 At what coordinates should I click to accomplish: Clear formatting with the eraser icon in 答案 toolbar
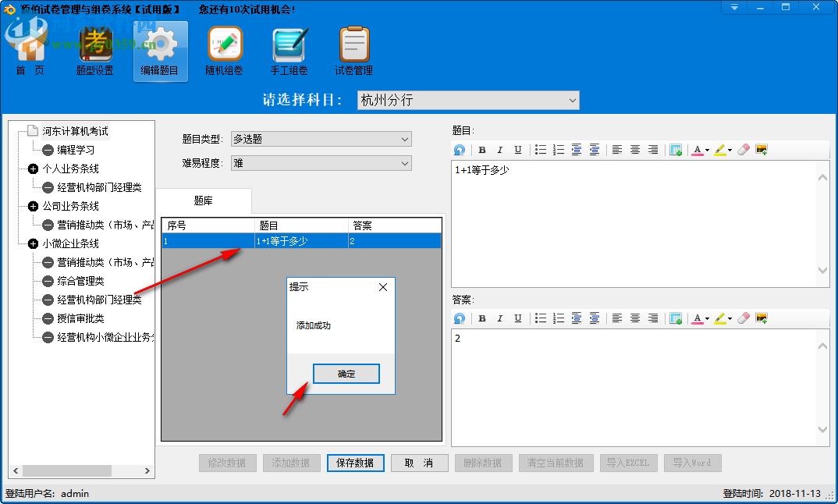click(x=741, y=318)
